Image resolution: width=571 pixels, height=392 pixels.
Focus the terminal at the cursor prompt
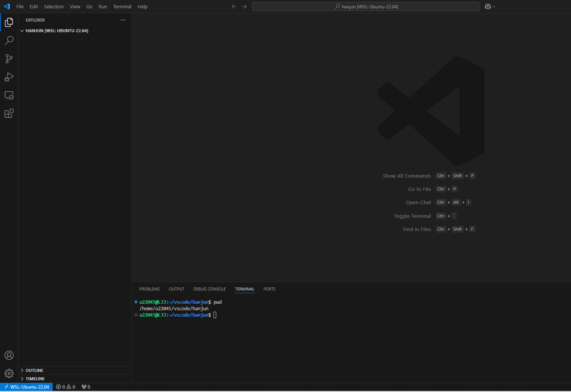(215, 315)
